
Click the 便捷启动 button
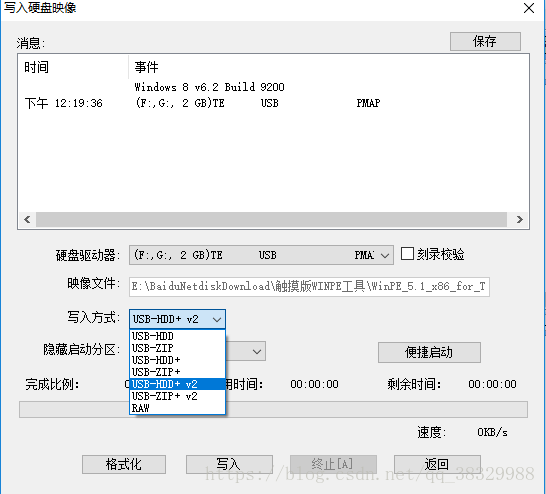click(x=429, y=352)
